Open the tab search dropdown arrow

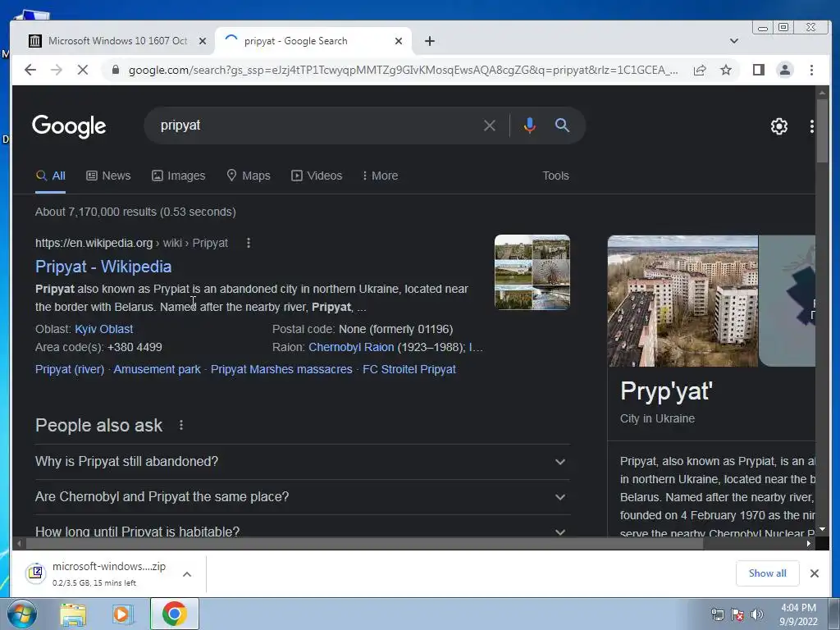(x=734, y=41)
